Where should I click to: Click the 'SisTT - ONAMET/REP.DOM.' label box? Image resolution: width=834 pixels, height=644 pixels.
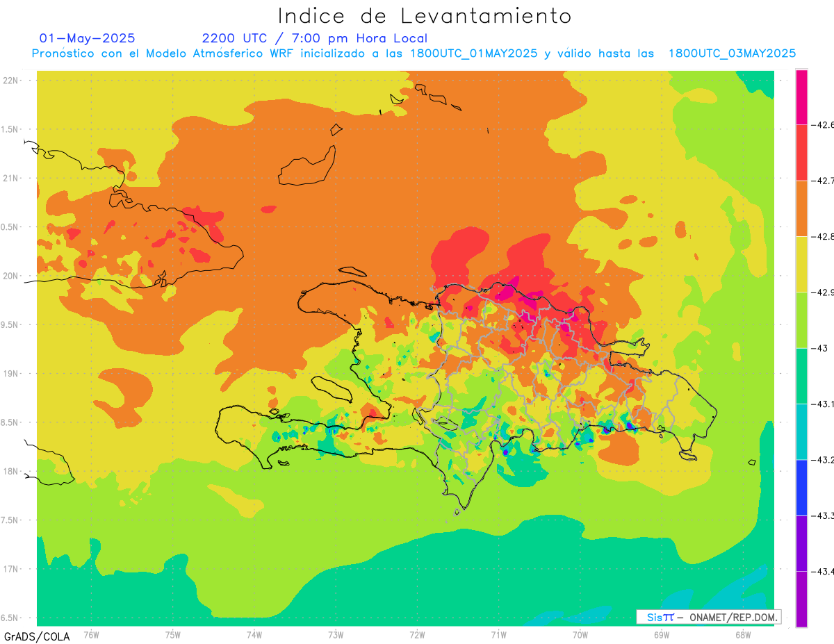click(x=708, y=617)
